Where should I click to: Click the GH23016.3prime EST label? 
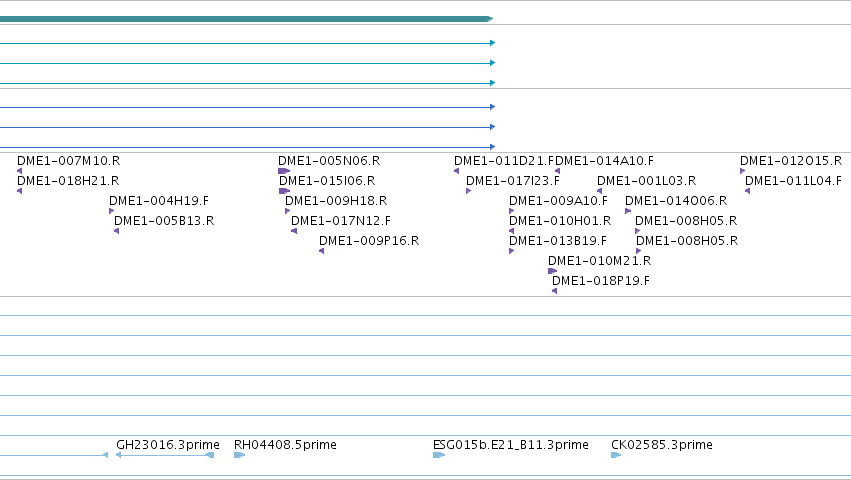(x=168, y=445)
